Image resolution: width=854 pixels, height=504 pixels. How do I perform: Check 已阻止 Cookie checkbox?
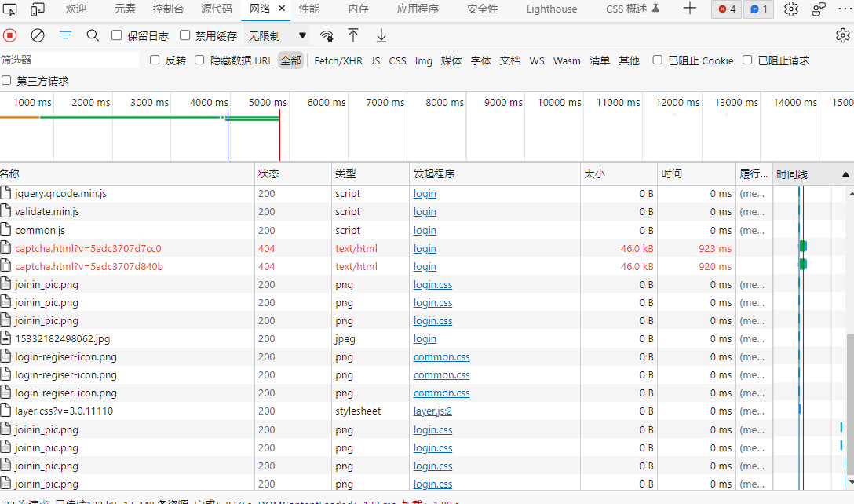pos(658,60)
